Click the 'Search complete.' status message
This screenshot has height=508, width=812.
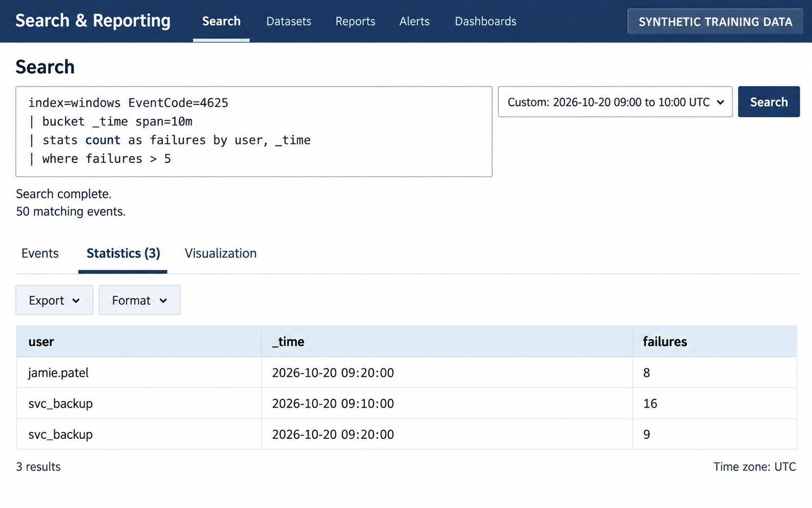coord(63,194)
